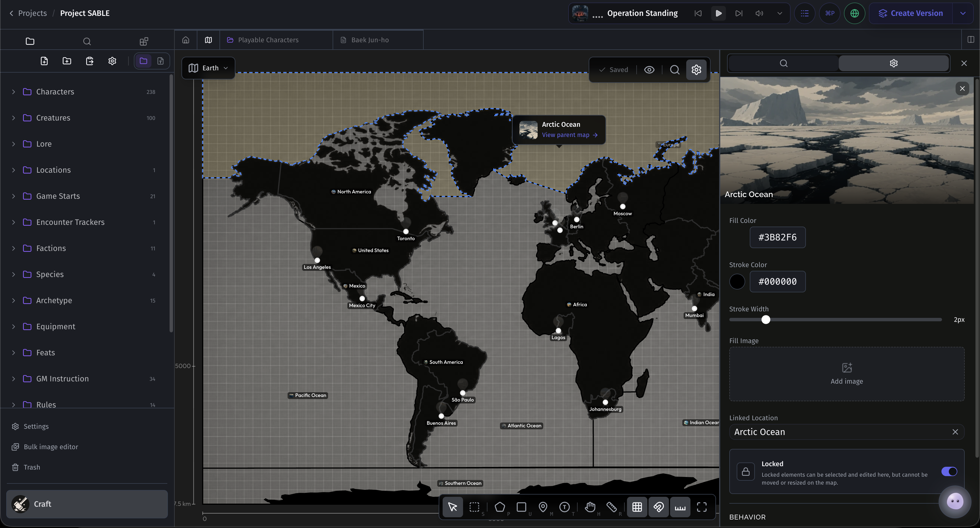Switch sidebar to folder view mode
The image size is (980, 528).
coord(143,61)
